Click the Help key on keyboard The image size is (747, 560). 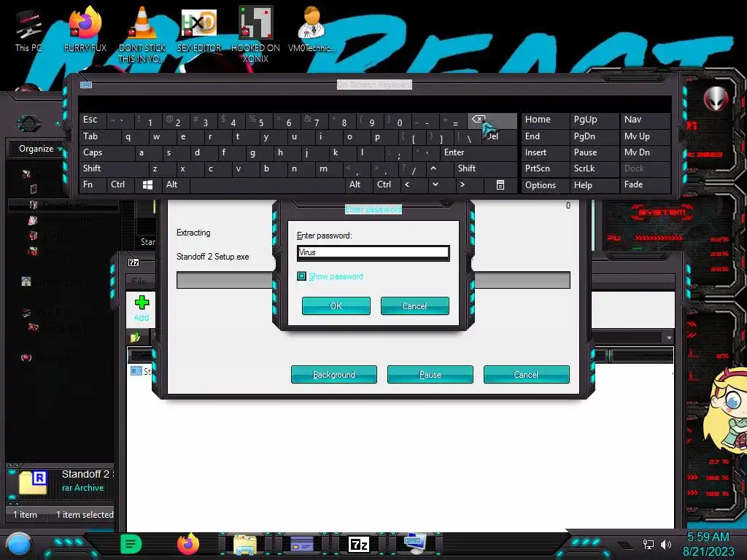594,184
